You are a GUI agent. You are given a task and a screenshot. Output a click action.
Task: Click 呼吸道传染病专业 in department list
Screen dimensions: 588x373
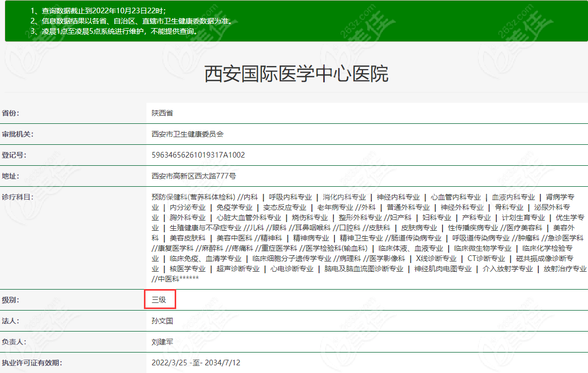point(481,238)
